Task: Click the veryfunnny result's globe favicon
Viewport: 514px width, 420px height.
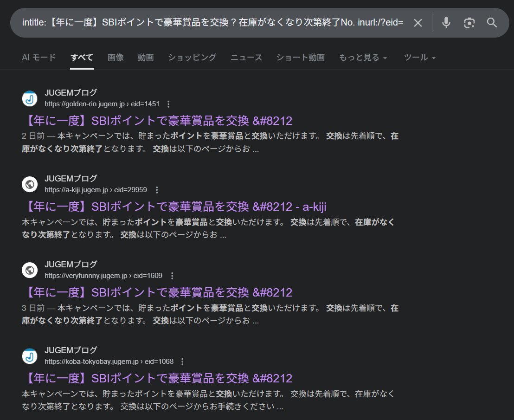Action: click(x=30, y=270)
